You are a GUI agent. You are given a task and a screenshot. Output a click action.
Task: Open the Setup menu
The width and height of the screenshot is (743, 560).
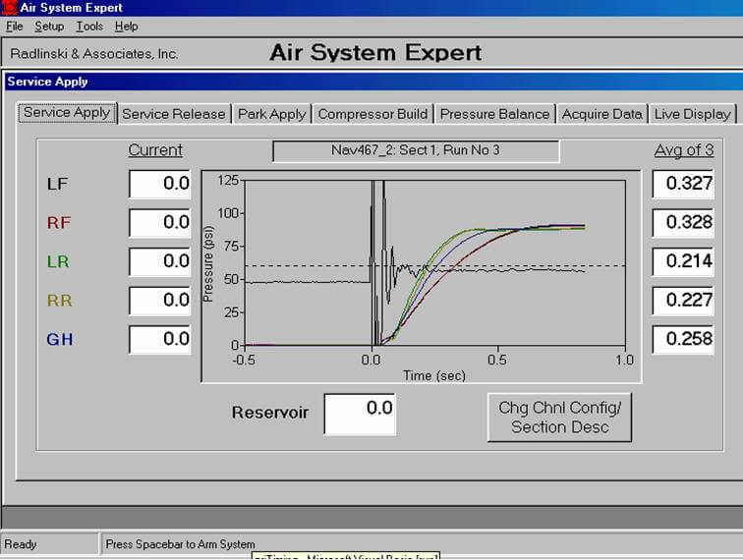coord(49,27)
